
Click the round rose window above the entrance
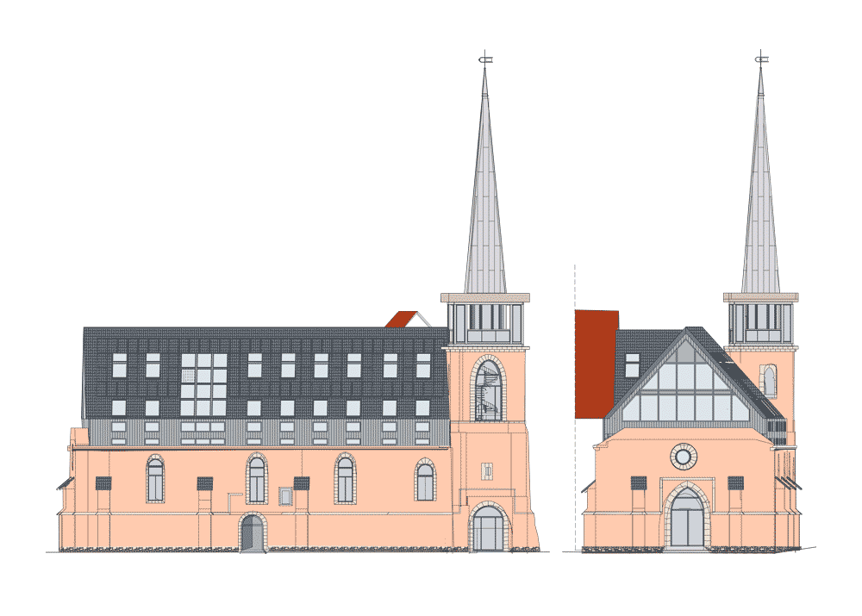(683, 457)
